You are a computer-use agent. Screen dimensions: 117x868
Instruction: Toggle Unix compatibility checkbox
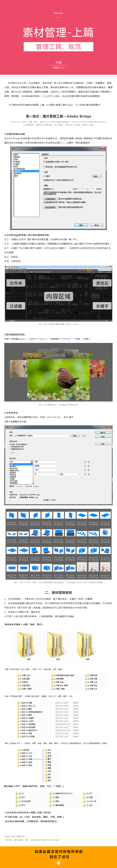[35, 486]
